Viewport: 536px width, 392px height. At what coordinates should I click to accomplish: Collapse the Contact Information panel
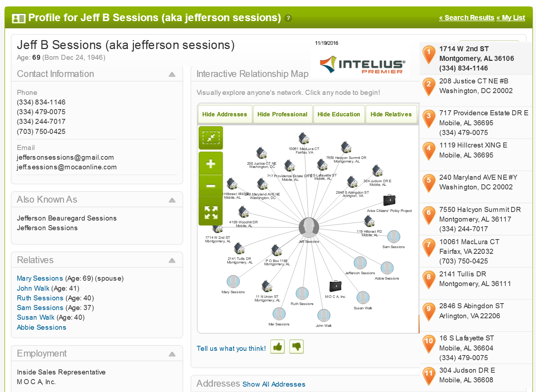pyautogui.click(x=172, y=74)
